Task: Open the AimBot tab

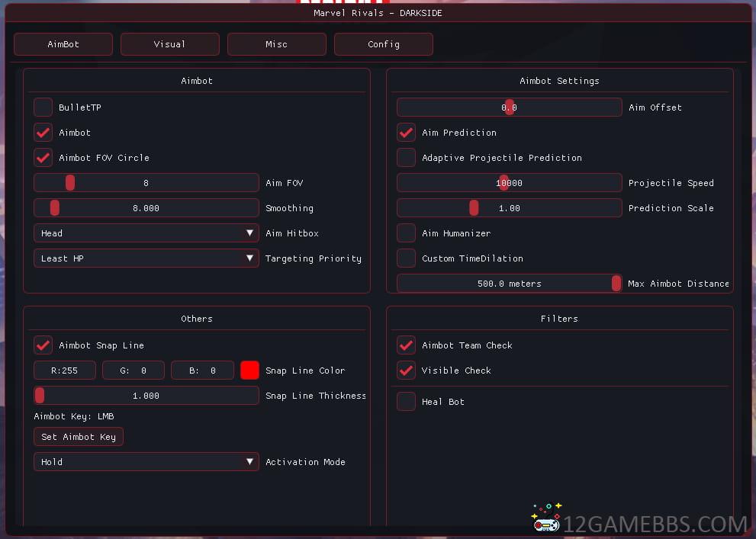Action: click(63, 44)
